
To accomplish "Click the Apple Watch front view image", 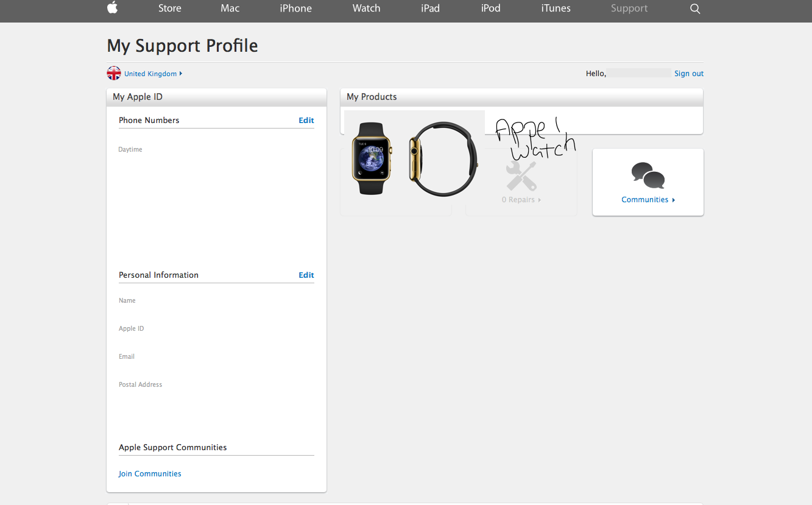I will pyautogui.click(x=372, y=158).
